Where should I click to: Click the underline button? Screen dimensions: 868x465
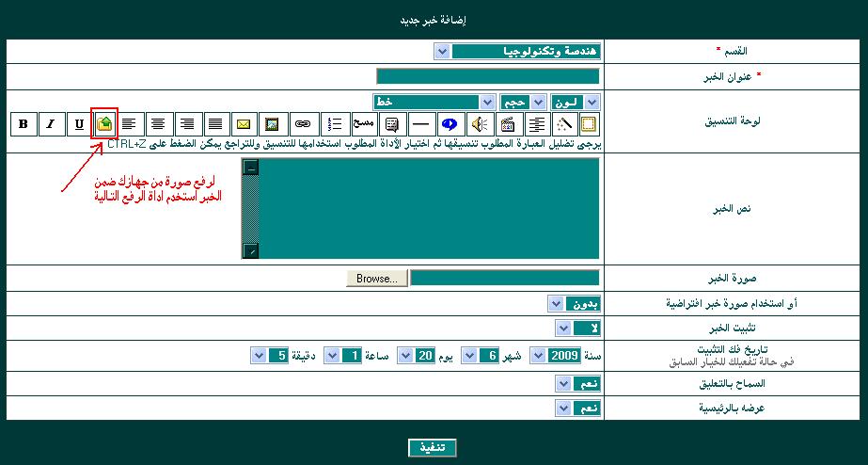79,123
